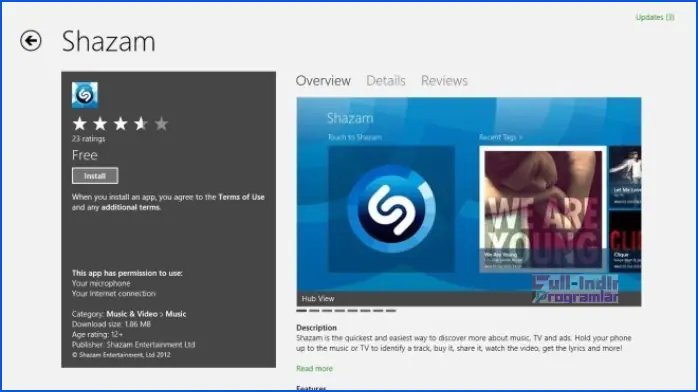Click 'Publisher: Shazam Entertainment Ltd' text
Viewport: 698px width, 392px height.
click(134, 345)
